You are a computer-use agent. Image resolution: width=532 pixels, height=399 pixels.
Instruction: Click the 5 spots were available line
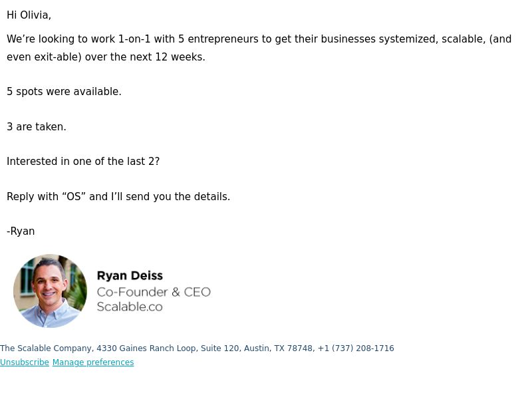tap(64, 92)
